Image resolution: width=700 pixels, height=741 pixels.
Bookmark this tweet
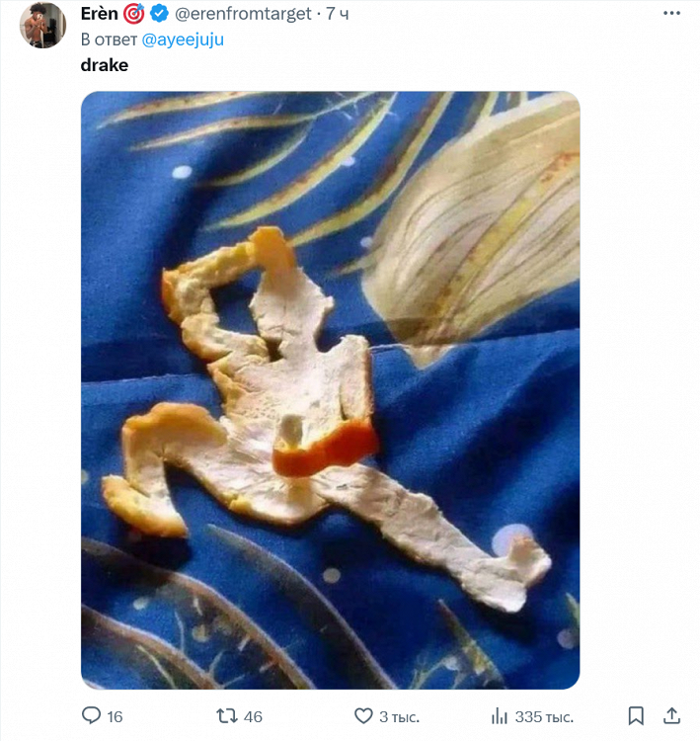637,715
